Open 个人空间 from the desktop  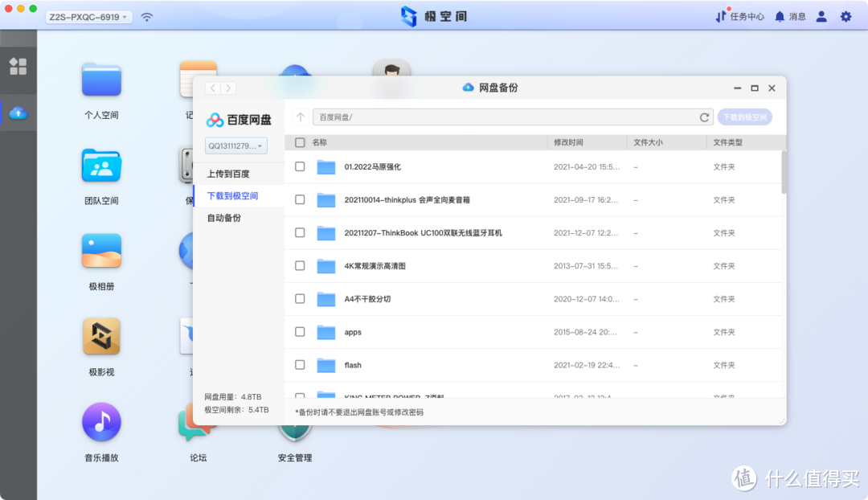click(100, 88)
